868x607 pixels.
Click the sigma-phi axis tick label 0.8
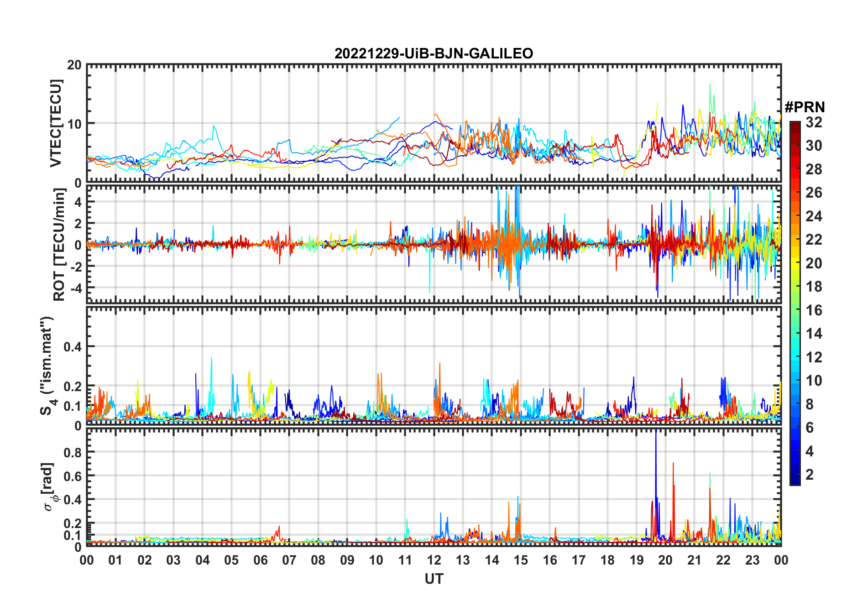[73, 452]
